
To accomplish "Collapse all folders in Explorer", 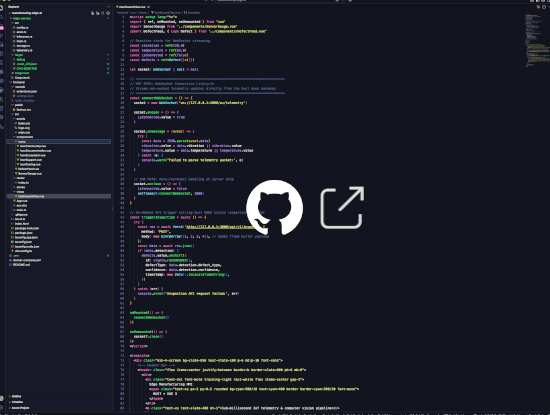I will click(108, 13).
